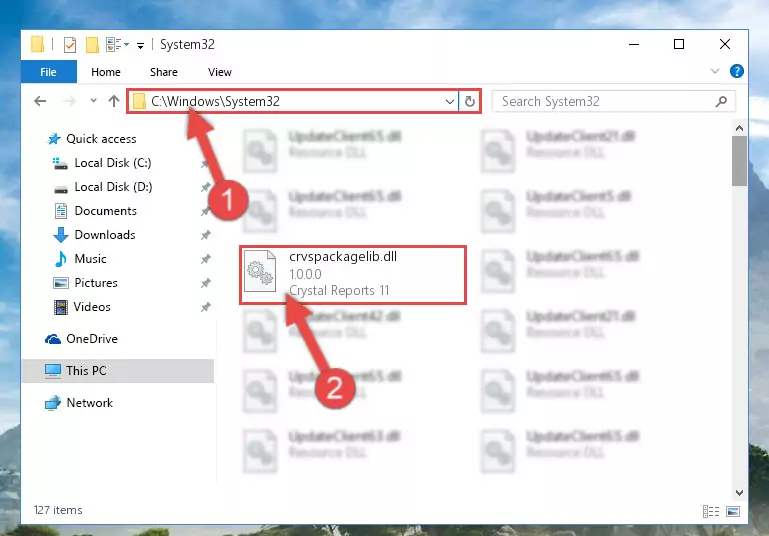Go back with the left arrow button
769x536 pixels.
tap(40, 101)
